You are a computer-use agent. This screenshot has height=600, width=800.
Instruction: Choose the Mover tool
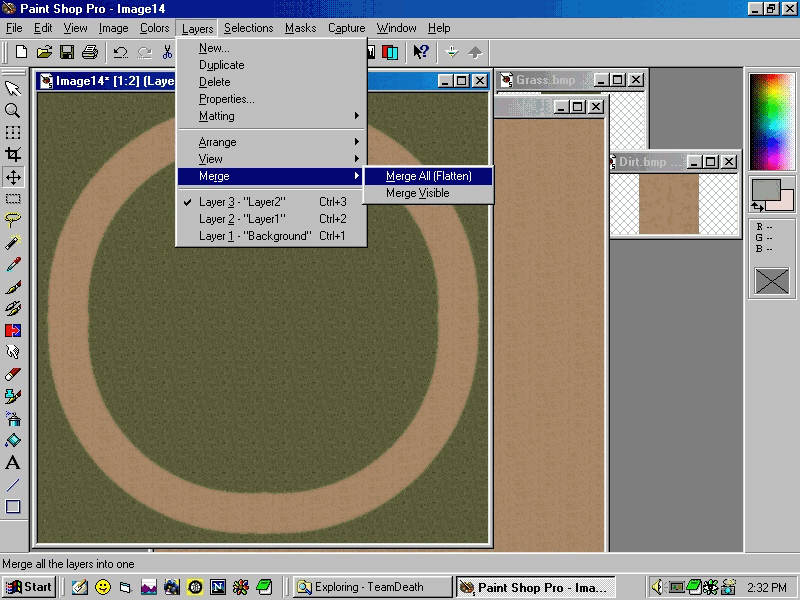[x=13, y=177]
